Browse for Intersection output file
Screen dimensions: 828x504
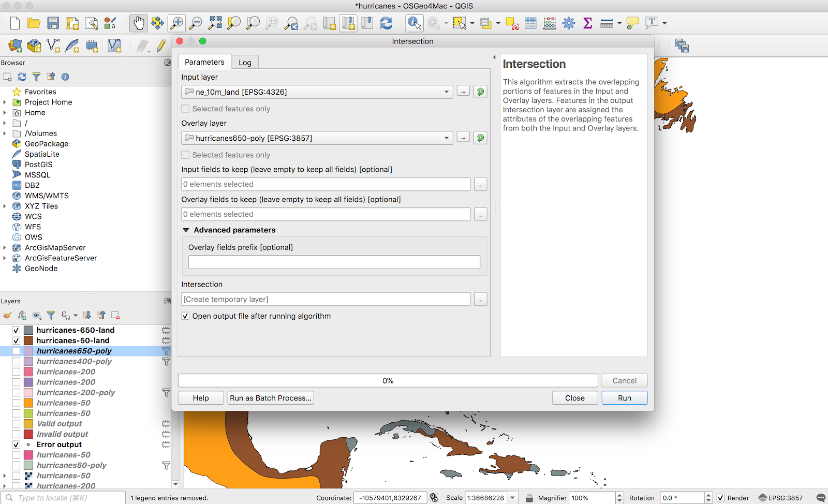480,299
